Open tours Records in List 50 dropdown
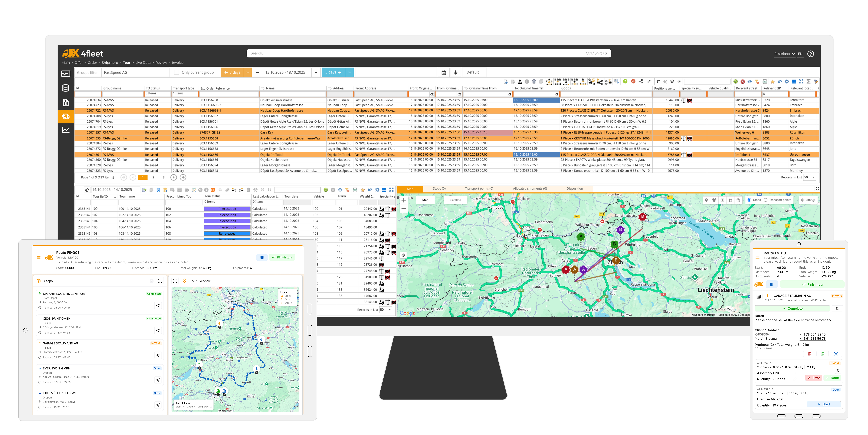 tap(386, 310)
